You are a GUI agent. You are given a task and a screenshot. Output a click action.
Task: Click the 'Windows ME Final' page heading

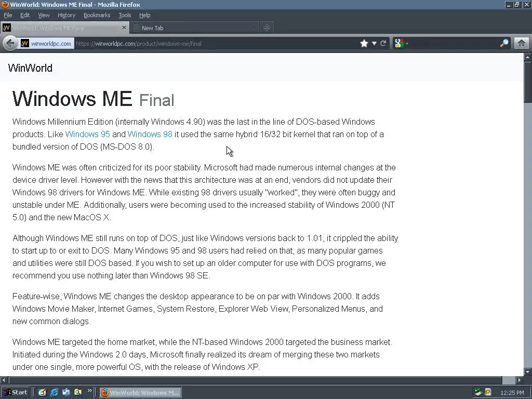[94, 99]
